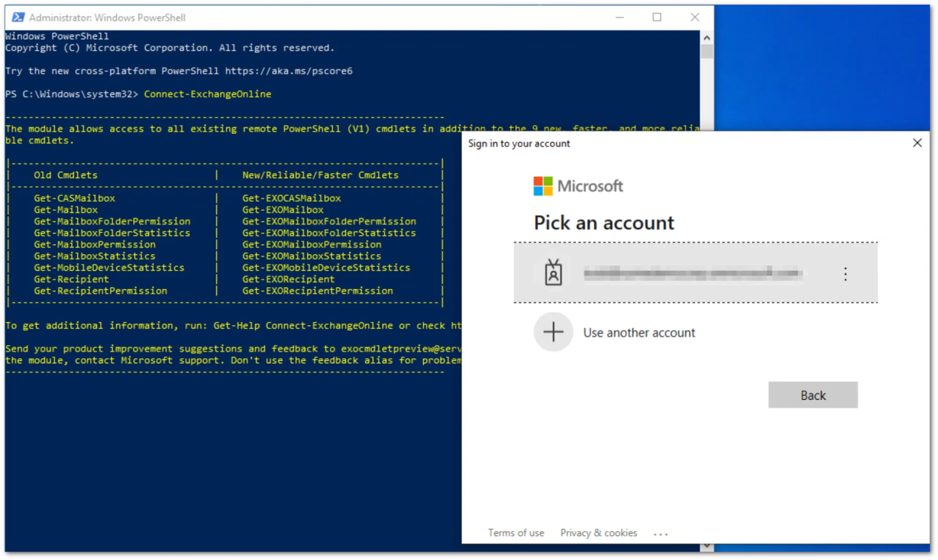Maximize the PowerShell window
This screenshot has width=938, height=560.
pos(657,17)
